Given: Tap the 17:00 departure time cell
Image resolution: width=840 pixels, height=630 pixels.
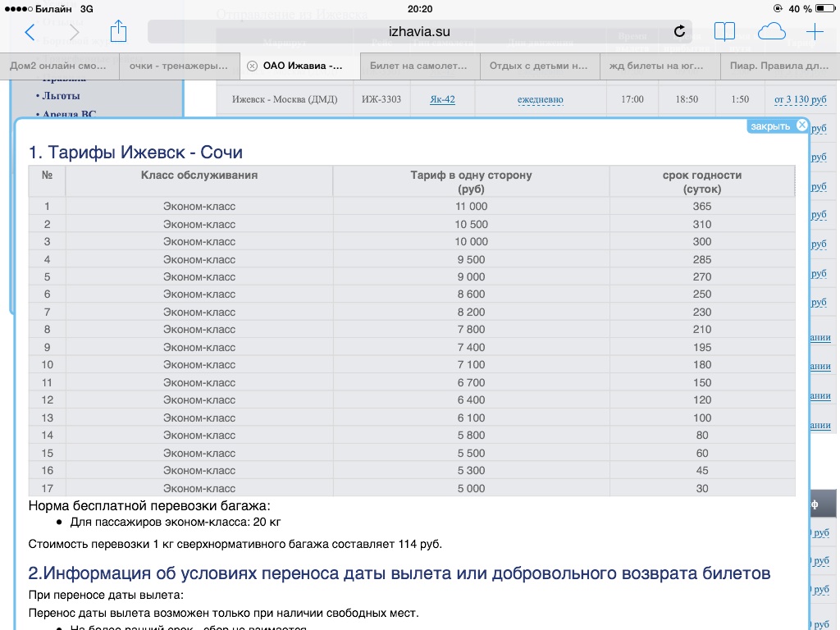Looking at the screenshot, I should click(632, 99).
